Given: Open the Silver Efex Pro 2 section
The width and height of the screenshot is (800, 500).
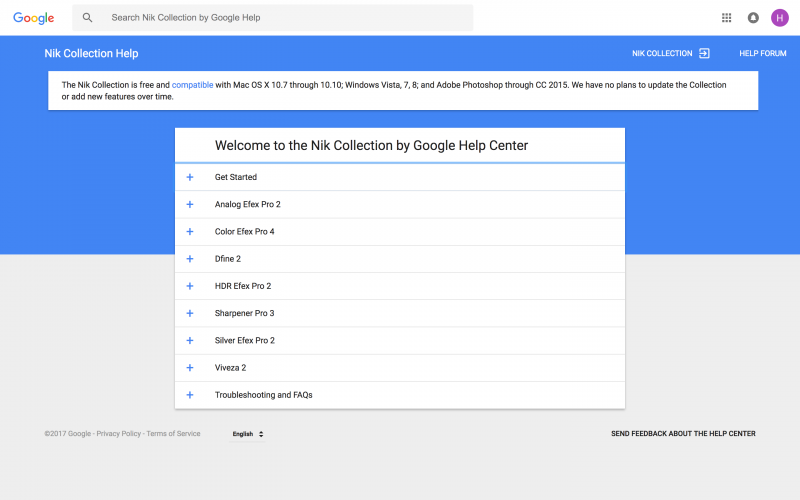Looking at the screenshot, I should tap(400, 341).
